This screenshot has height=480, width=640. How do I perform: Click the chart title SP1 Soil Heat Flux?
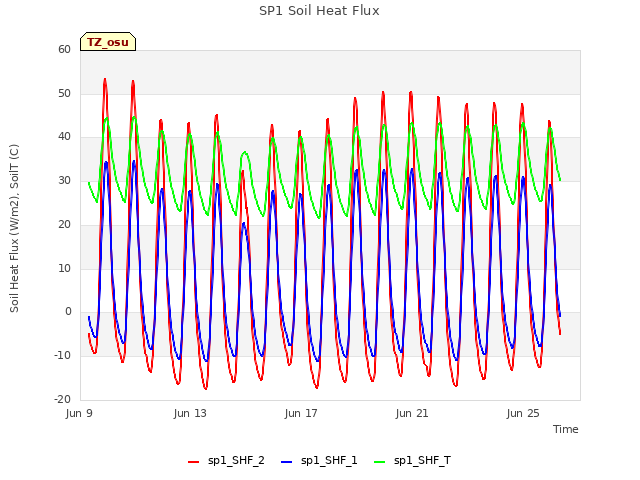319,11
